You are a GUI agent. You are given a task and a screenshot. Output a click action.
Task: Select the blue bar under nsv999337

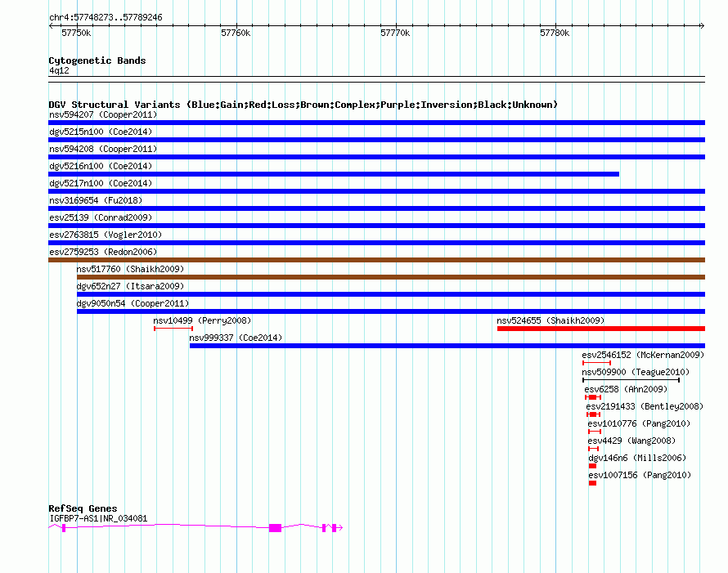coord(447,346)
